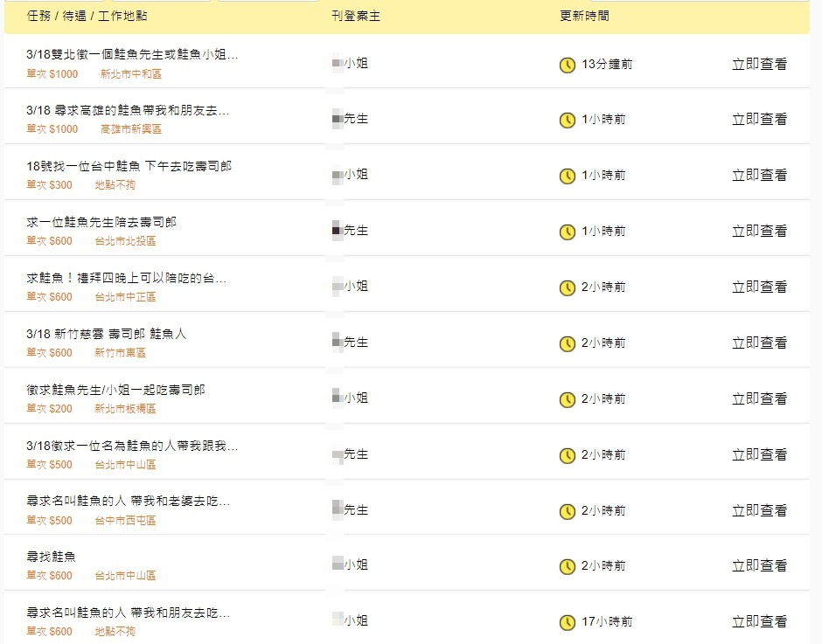Open the task 徵求鮭魚先生/小姐一起吃壽司郎
Viewport: 822px width, 644px height.
pos(115,390)
